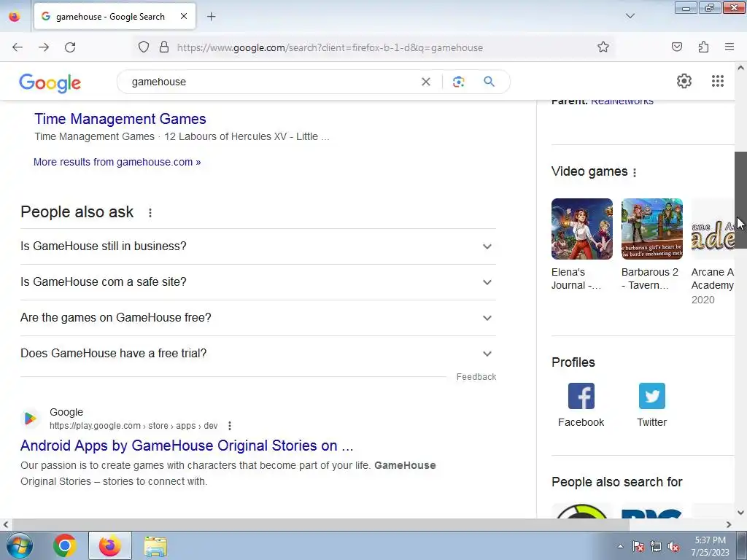Click the Firefox View icon
The width and height of the screenshot is (747, 560).
pos(15,17)
